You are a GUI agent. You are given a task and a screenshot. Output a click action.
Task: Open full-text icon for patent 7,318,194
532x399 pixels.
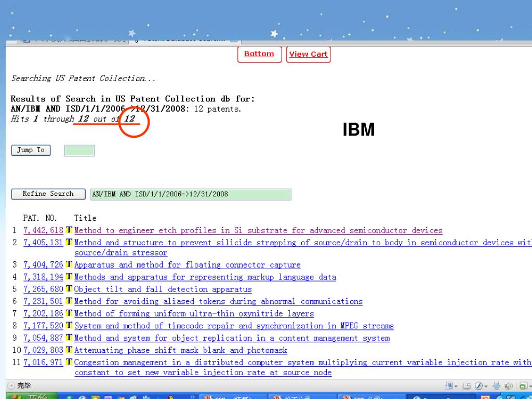click(x=69, y=277)
